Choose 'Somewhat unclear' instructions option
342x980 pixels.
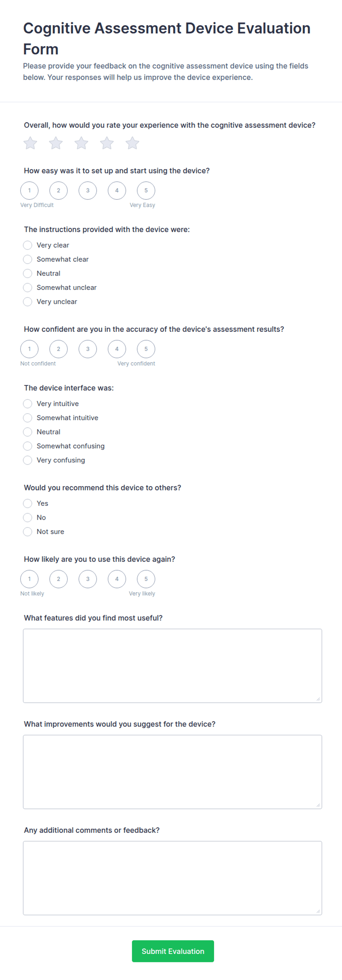[x=28, y=287]
